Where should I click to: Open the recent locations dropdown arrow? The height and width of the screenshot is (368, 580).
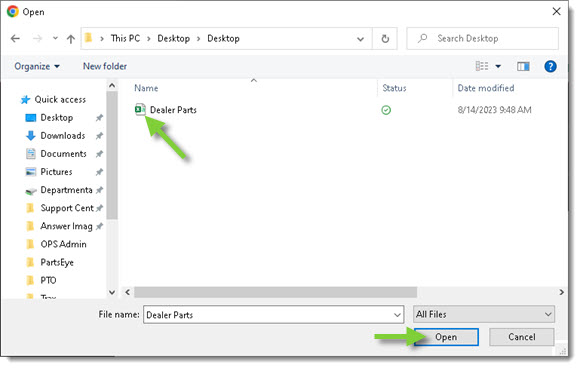55,38
